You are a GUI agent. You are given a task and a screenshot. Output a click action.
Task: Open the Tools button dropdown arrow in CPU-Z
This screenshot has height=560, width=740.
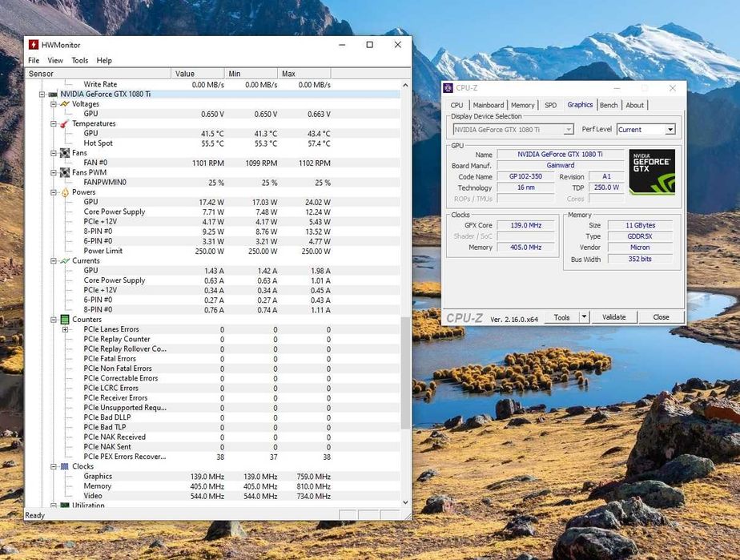(584, 316)
